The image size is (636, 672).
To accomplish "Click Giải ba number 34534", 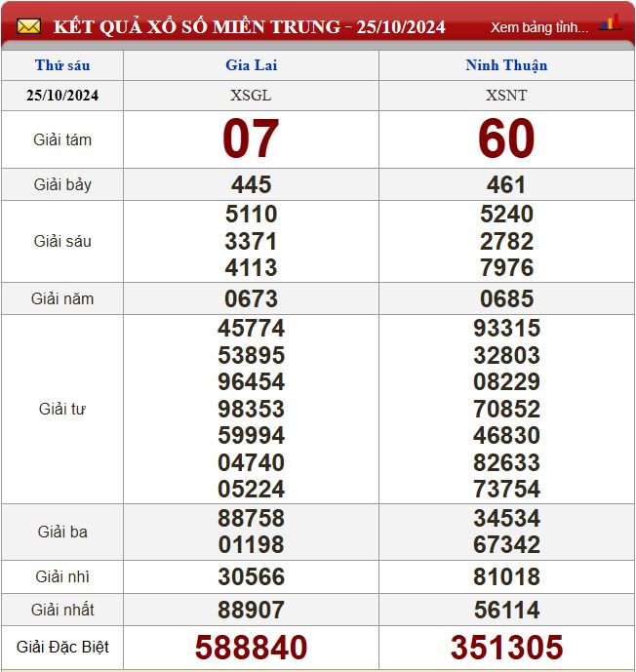I will pyautogui.click(x=506, y=518).
